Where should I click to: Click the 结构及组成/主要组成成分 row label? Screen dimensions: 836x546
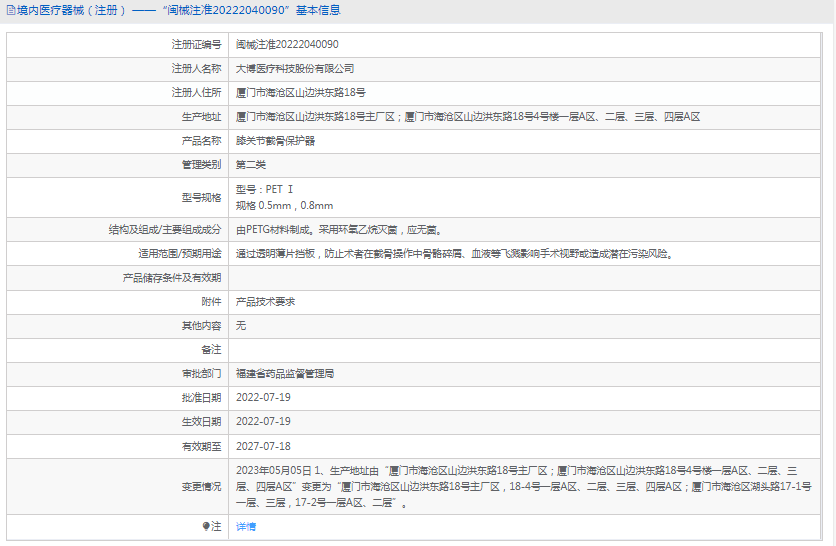[165, 229]
